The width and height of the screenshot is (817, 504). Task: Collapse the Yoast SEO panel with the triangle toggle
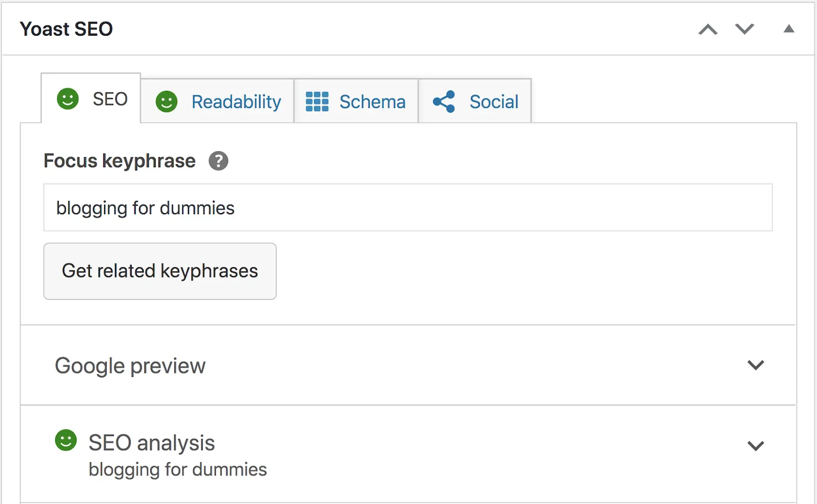789,29
